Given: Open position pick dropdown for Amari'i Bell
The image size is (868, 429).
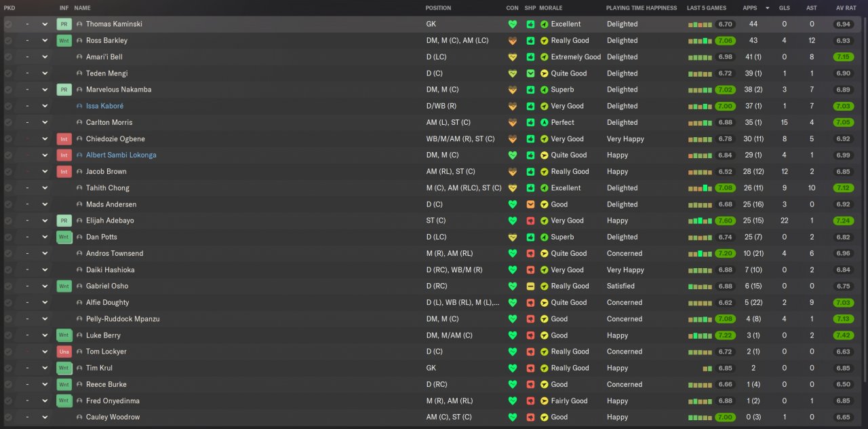Looking at the screenshot, I should click(45, 57).
